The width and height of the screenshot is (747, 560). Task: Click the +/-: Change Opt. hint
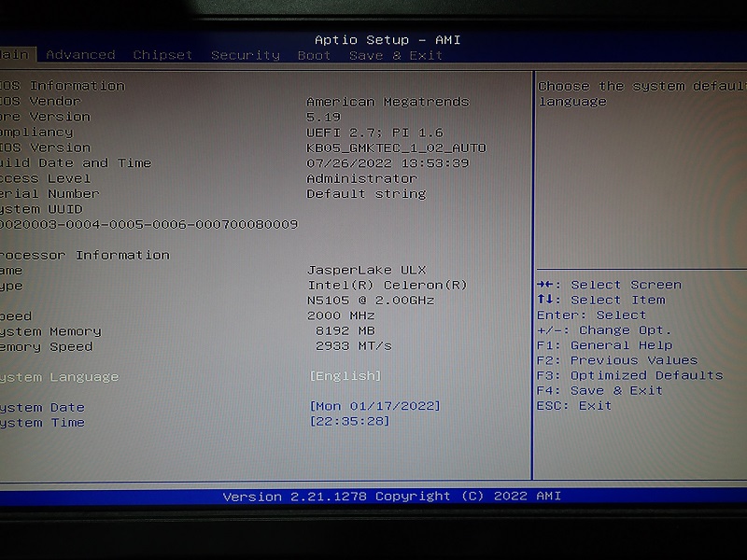pyautogui.click(x=604, y=330)
